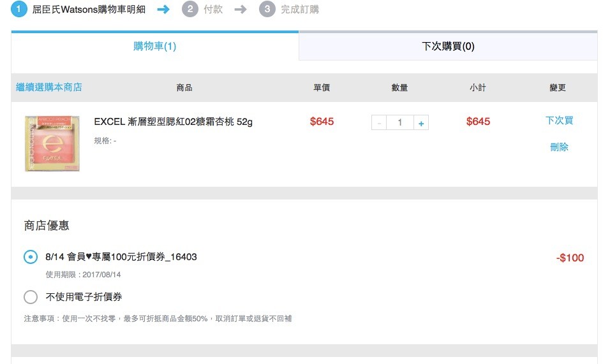Increase quantity with plus button
This screenshot has height=364, width=603.
(x=421, y=122)
